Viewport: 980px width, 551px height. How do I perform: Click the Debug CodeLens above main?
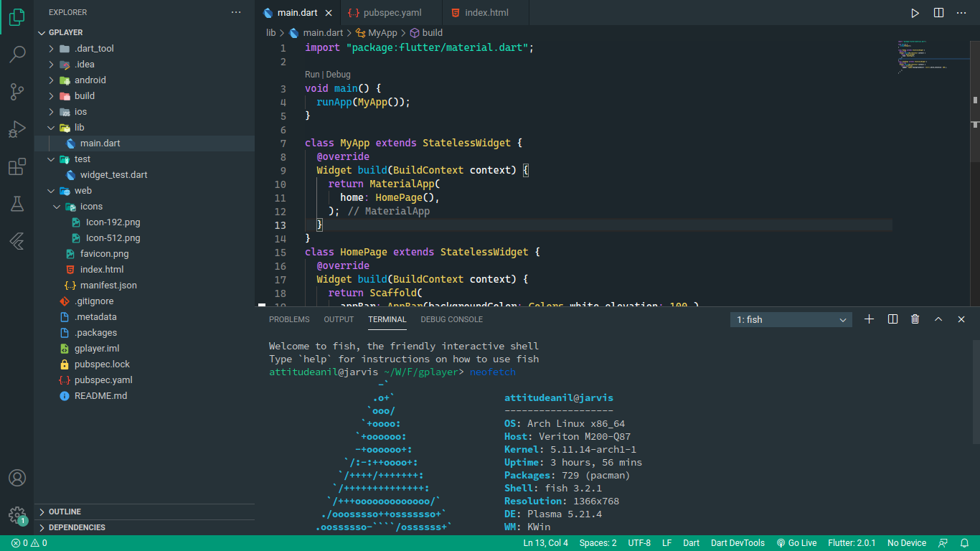[339, 75]
